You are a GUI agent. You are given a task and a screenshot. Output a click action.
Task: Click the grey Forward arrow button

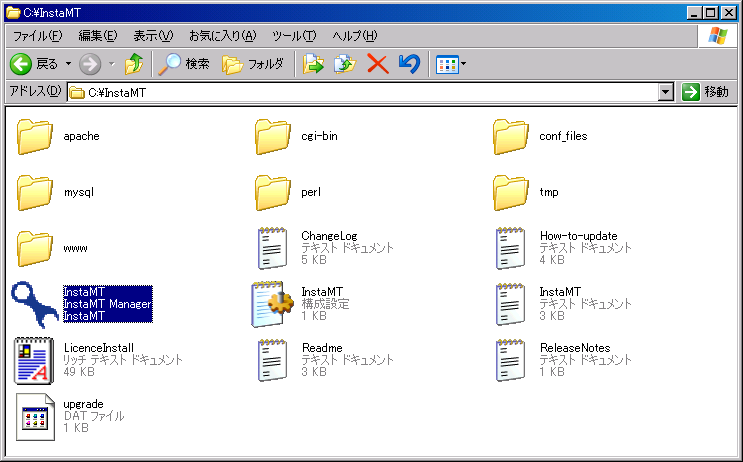pyautogui.click(x=90, y=64)
